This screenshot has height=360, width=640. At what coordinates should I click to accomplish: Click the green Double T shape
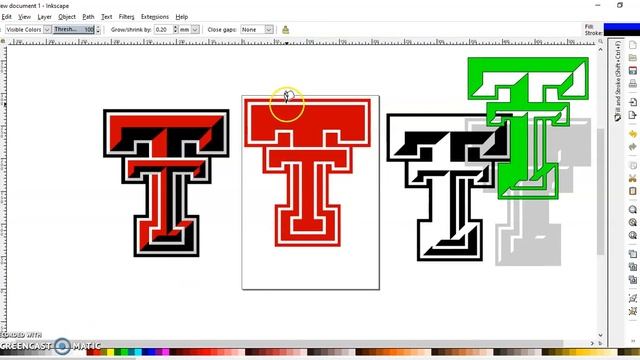click(528, 128)
